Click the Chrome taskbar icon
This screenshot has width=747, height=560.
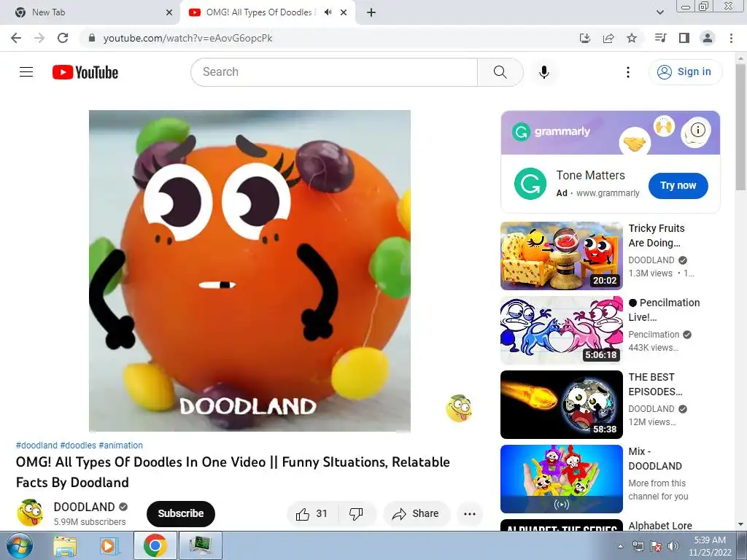(155, 545)
